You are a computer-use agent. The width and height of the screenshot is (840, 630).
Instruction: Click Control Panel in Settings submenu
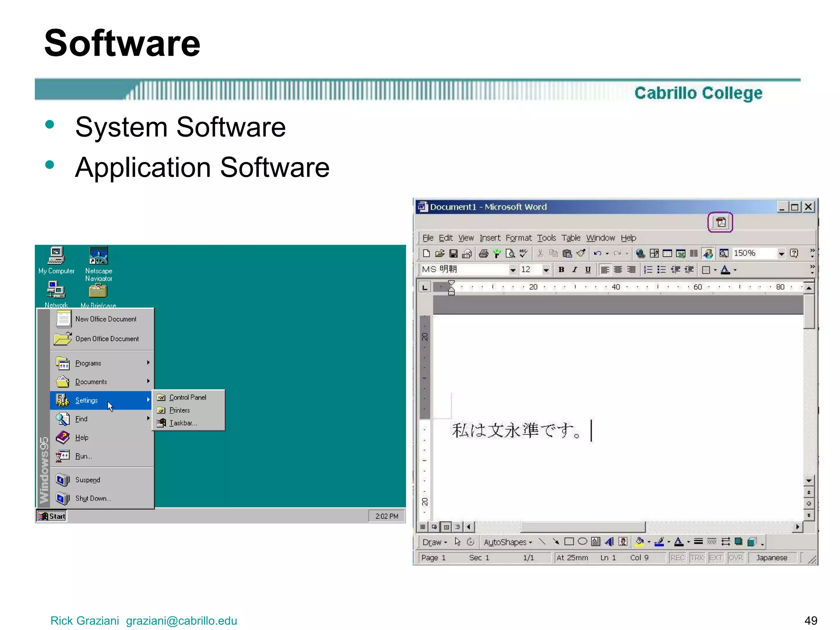[x=188, y=397]
